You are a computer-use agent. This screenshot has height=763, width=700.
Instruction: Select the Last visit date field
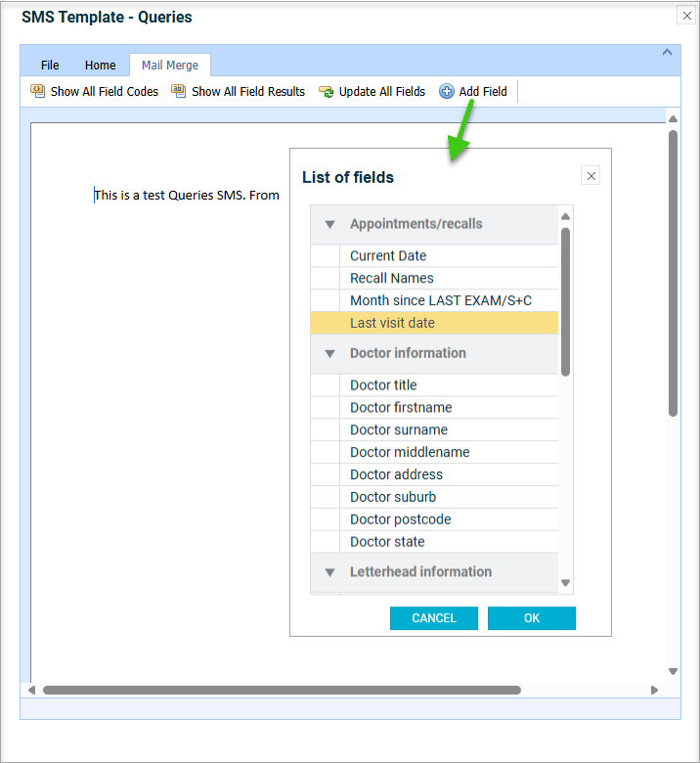pyautogui.click(x=434, y=323)
